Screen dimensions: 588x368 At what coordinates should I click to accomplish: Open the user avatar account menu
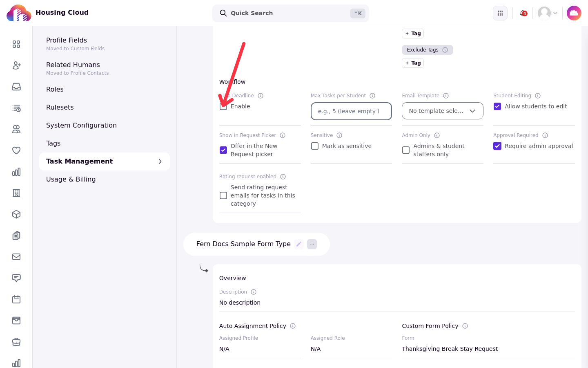[548, 13]
